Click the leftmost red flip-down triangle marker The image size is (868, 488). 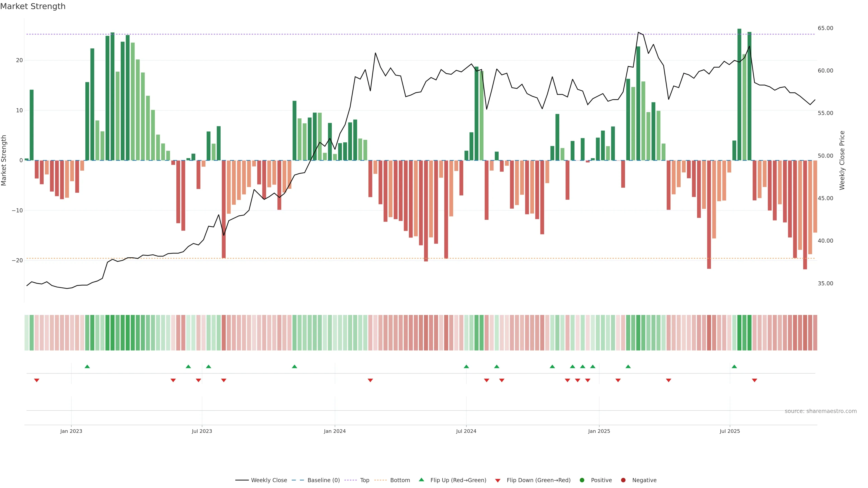coord(37,380)
